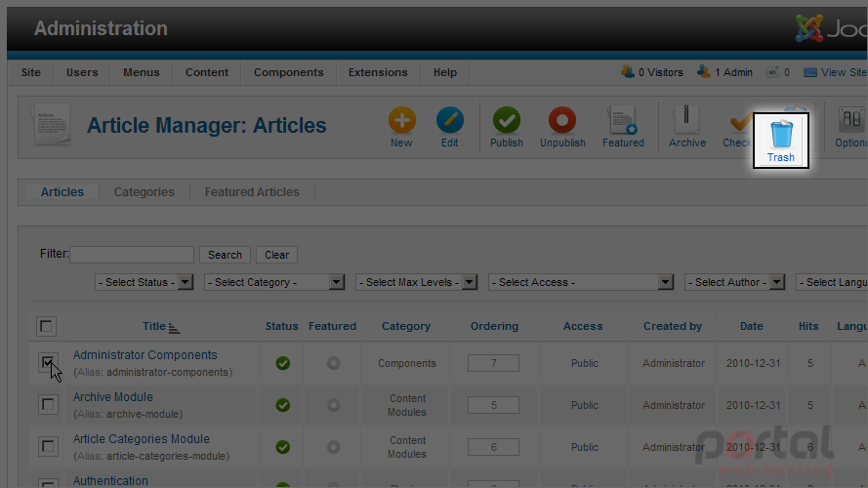
Task: Click the Options toolbar icon
Action: coord(851,119)
